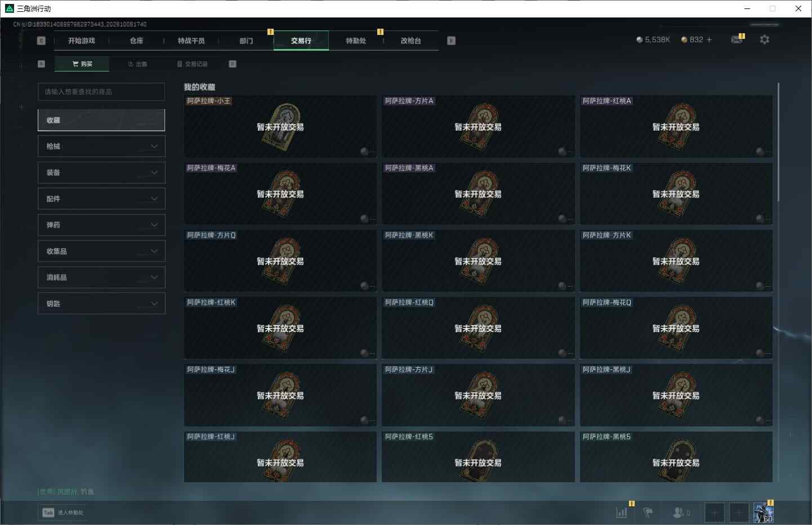Viewport: 812px width, 525px height.
Task: Select the 阿萨拉牌-梅花J card
Action: 280,395
